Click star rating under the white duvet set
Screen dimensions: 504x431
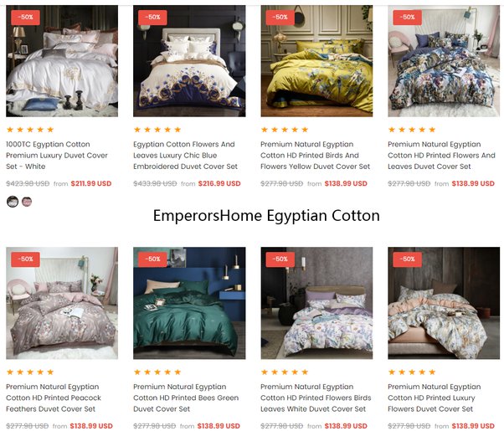coord(30,130)
